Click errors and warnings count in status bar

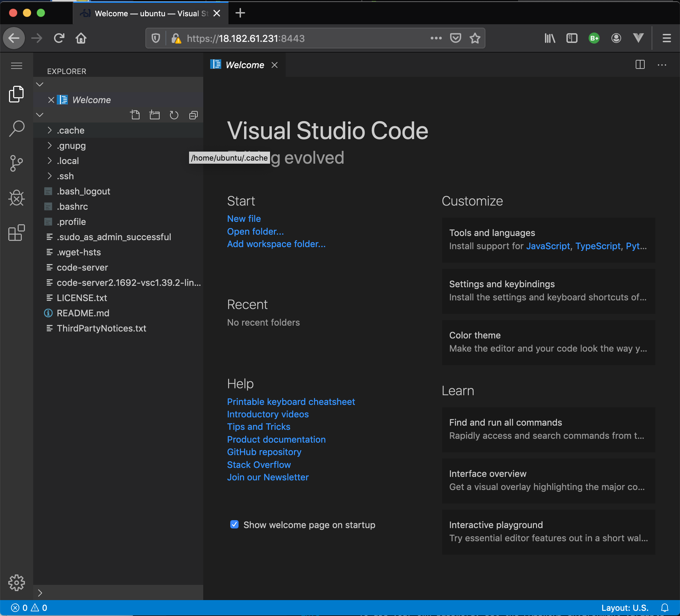pyautogui.click(x=29, y=608)
